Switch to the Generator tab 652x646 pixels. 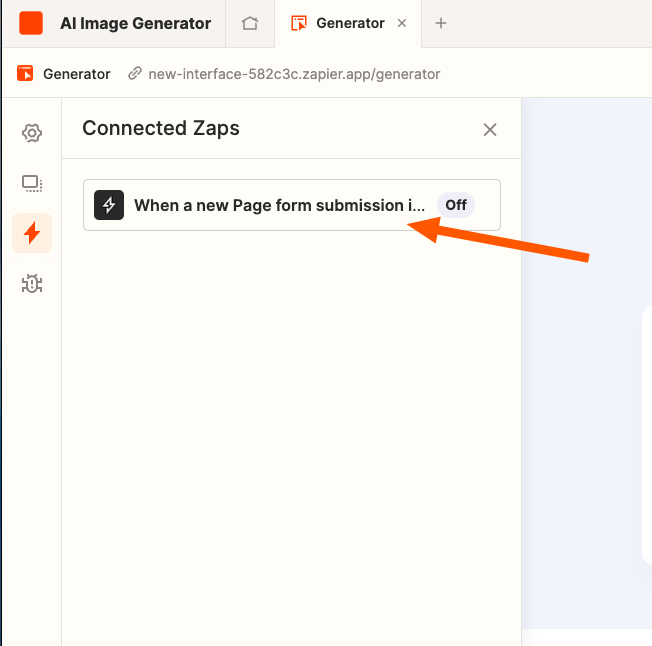pyautogui.click(x=348, y=23)
